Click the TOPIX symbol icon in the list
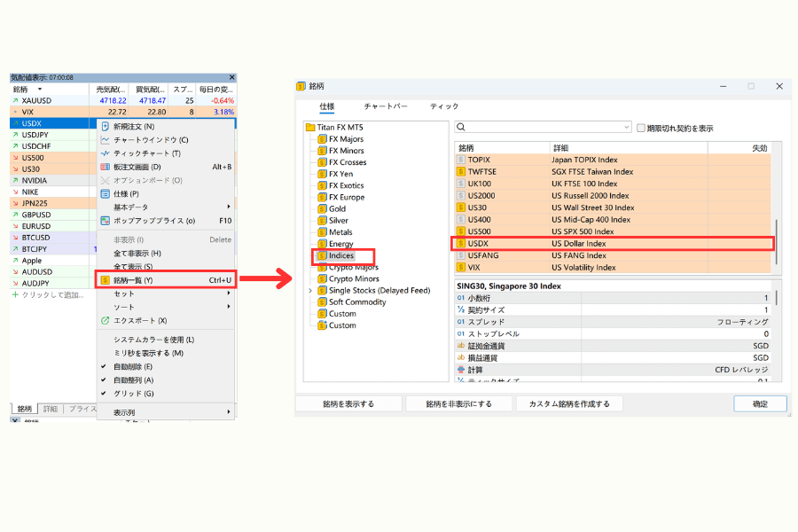798x532 pixels. [463, 160]
